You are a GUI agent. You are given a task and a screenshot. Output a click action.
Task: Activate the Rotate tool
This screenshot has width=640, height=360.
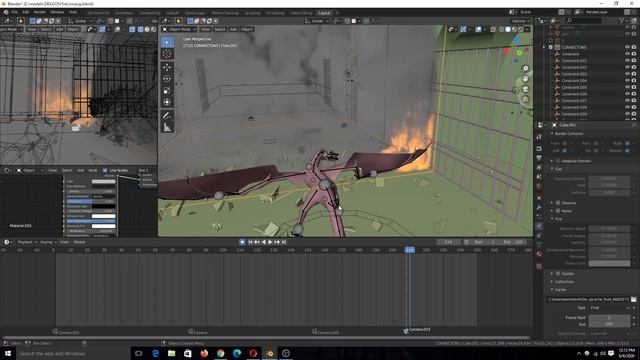pos(167,79)
